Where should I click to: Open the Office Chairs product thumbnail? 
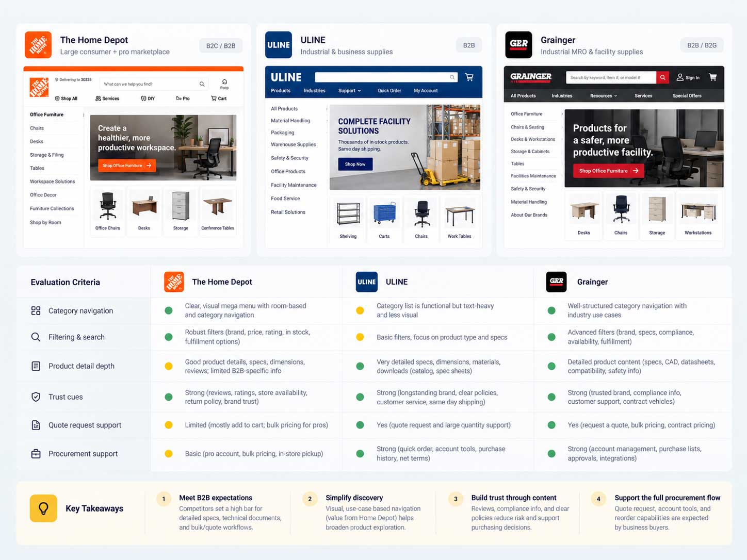(x=108, y=211)
